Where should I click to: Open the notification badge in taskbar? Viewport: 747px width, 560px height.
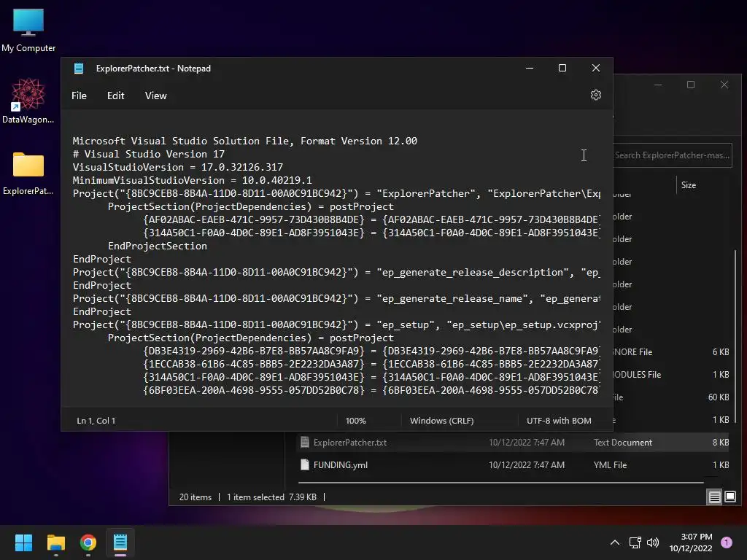click(727, 542)
